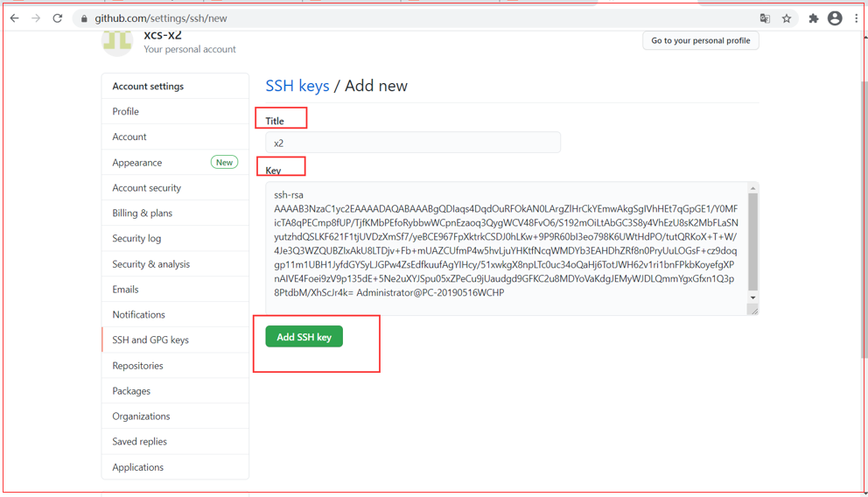
Task: Click the Key textarea resize handle
Action: [753, 310]
